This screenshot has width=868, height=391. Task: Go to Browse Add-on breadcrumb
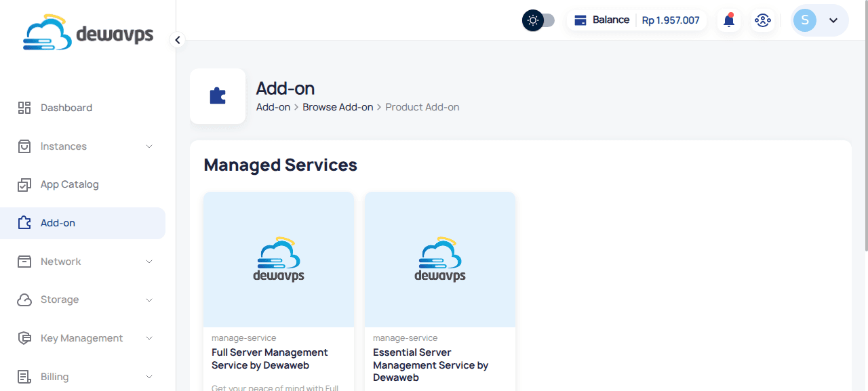click(338, 106)
